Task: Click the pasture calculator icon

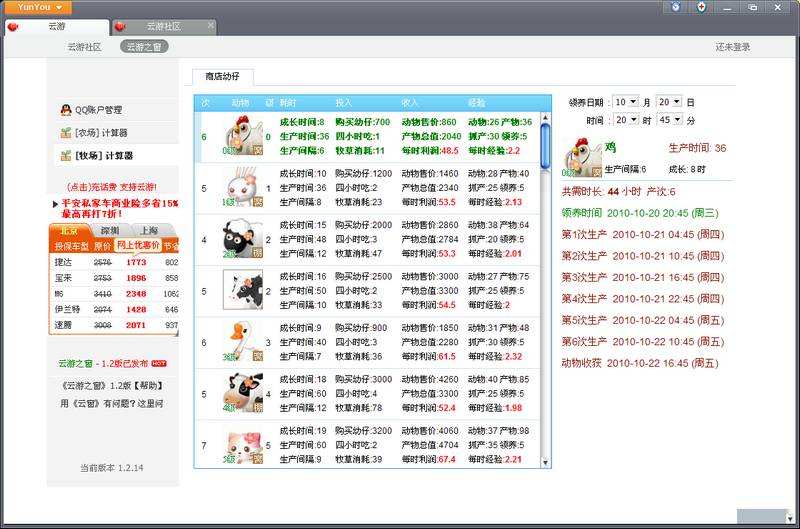Action: point(65,156)
